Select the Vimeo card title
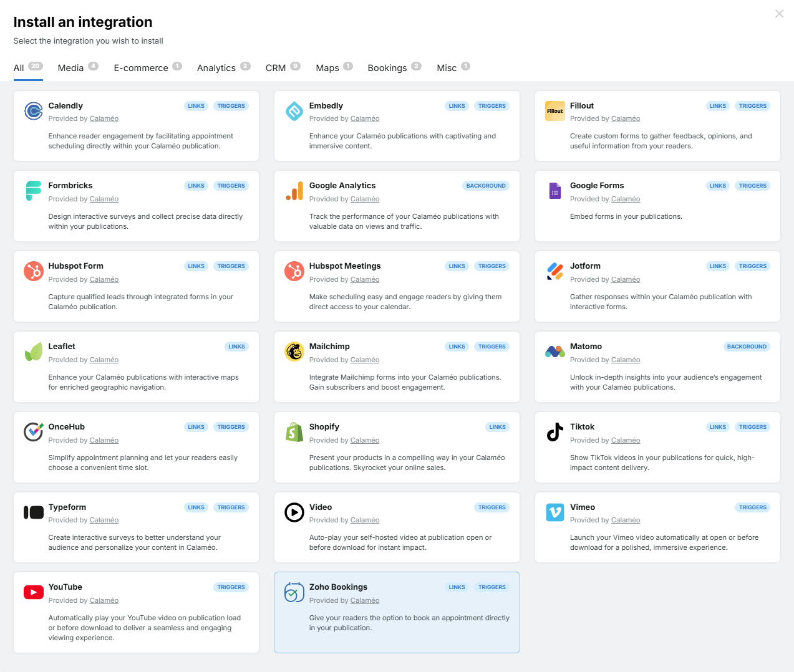 point(583,507)
